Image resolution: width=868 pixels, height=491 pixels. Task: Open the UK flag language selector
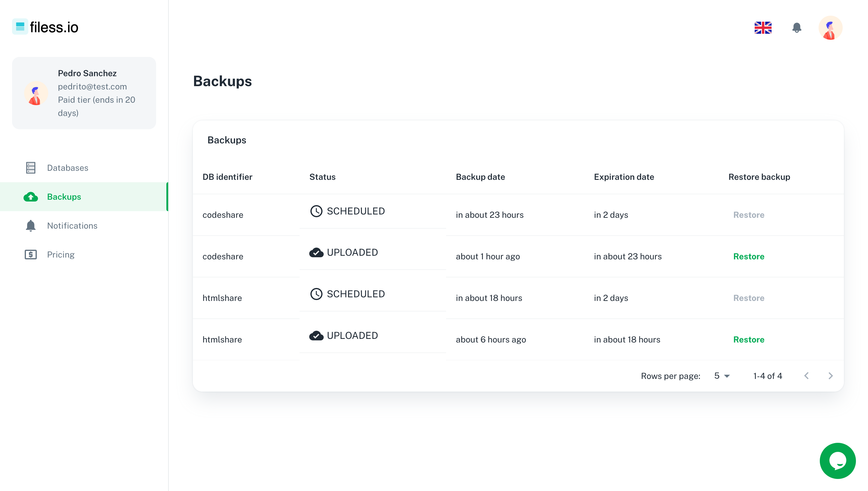763,28
